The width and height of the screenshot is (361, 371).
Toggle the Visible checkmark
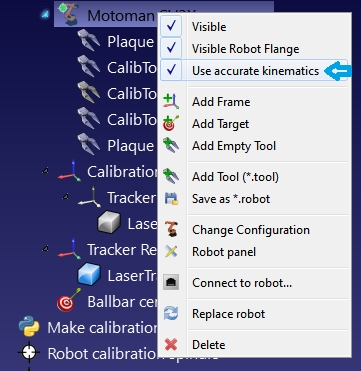(x=171, y=26)
